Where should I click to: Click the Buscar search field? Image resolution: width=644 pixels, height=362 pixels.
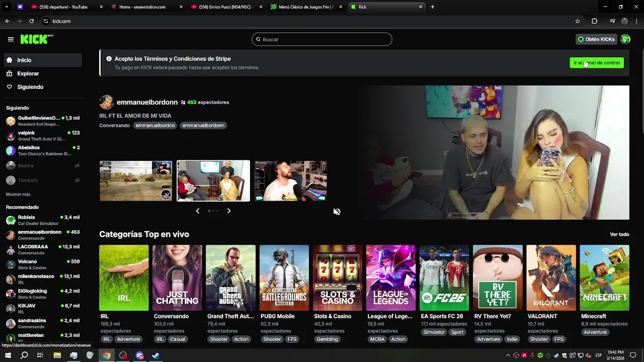(x=322, y=39)
